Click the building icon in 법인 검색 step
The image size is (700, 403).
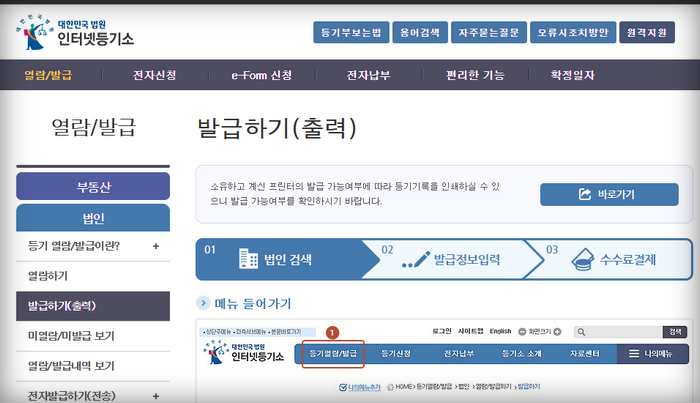coord(248,259)
